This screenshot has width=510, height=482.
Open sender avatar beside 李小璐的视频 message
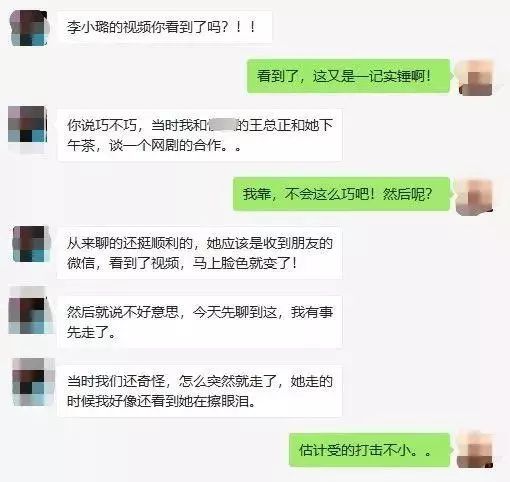click(x=29, y=28)
